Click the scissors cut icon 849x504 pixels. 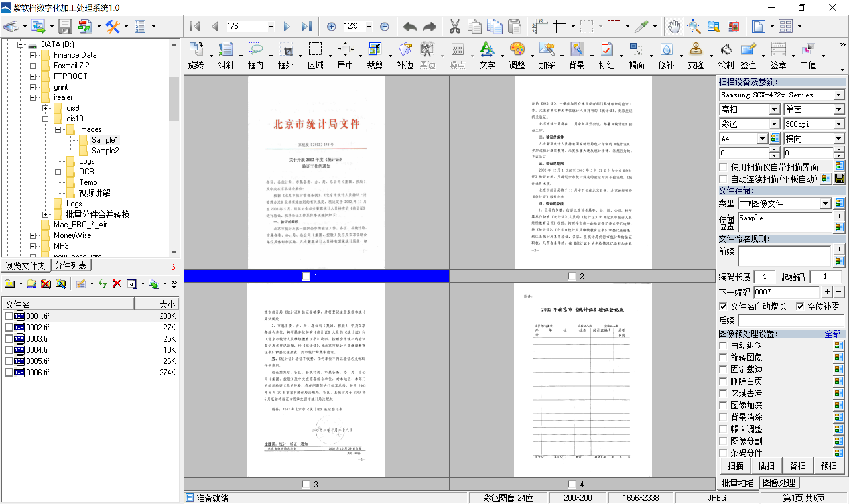pyautogui.click(x=454, y=26)
